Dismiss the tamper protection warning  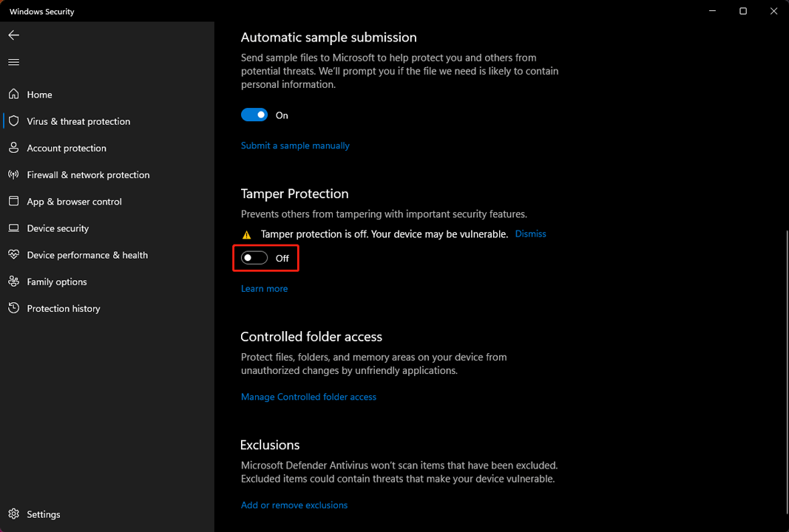click(530, 233)
